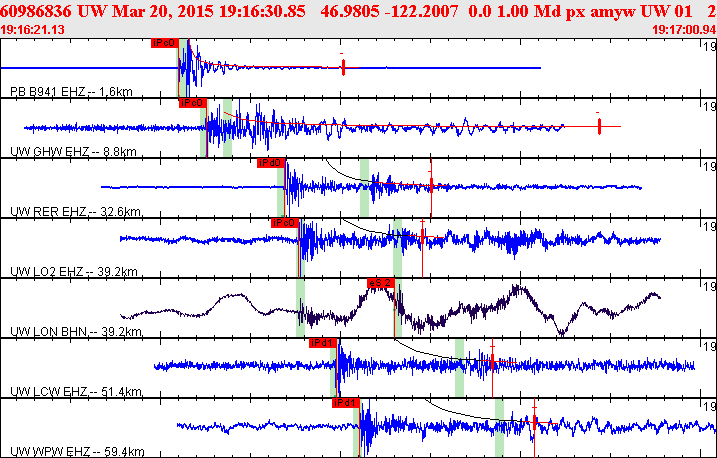Click the 'UW WPW EHZ -- 59.4km' label
The height and width of the screenshot is (458, 717).
point(77,452)
